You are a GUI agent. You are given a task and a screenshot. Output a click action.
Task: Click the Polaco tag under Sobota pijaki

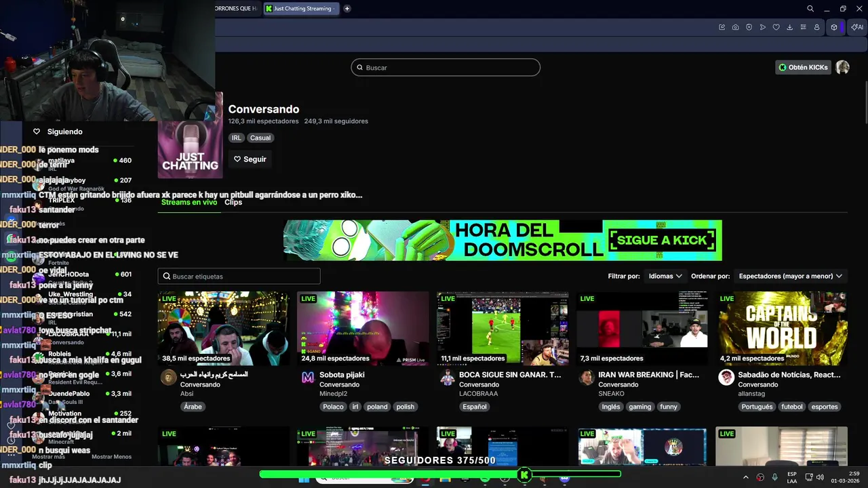(x=333, y=407)
